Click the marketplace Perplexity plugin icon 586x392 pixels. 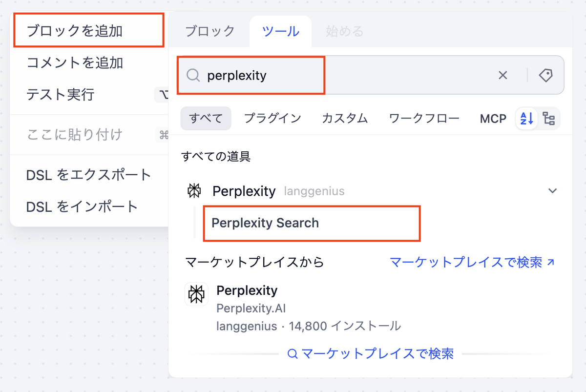(196, 294)
